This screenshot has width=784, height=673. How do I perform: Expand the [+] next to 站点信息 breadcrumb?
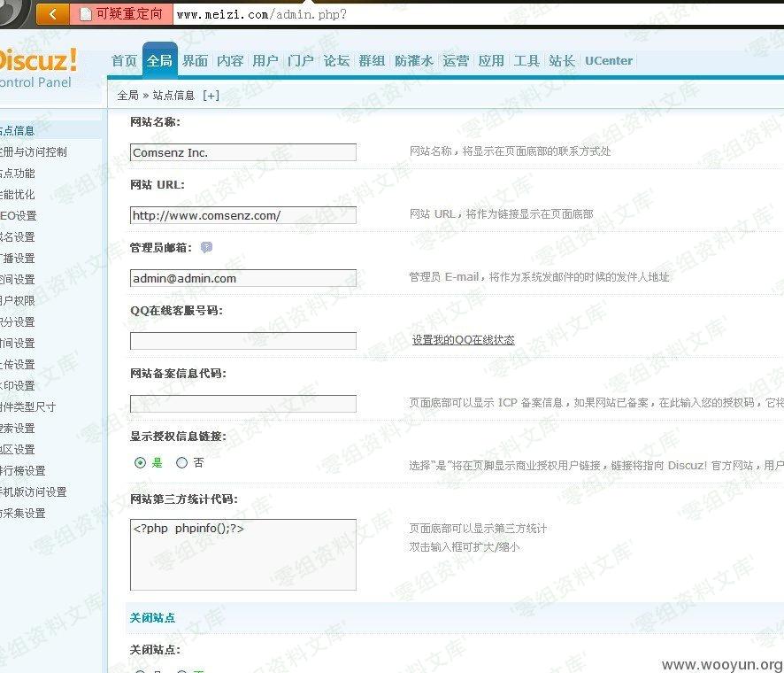(x=211, y=95)
